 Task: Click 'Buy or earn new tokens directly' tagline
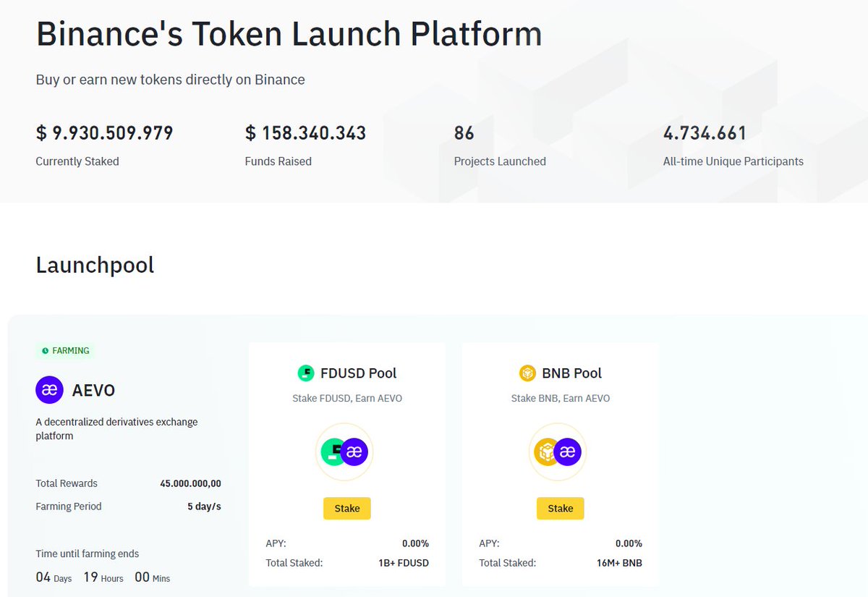coord(171,80)
